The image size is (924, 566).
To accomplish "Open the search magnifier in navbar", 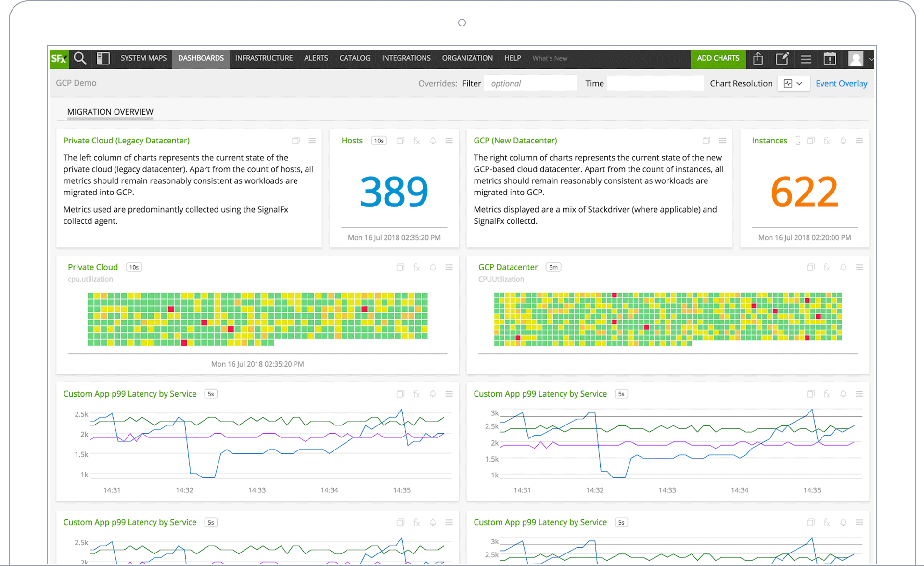I will 80,59.
